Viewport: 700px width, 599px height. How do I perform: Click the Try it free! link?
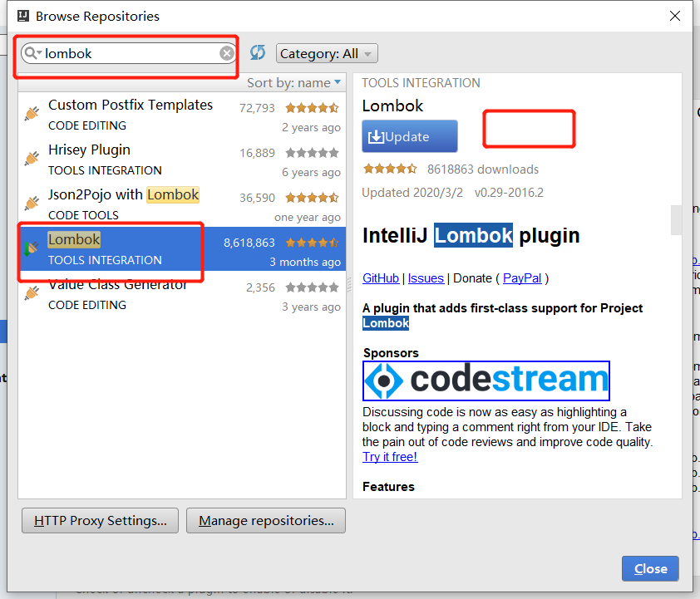click(x=390, y=457)
